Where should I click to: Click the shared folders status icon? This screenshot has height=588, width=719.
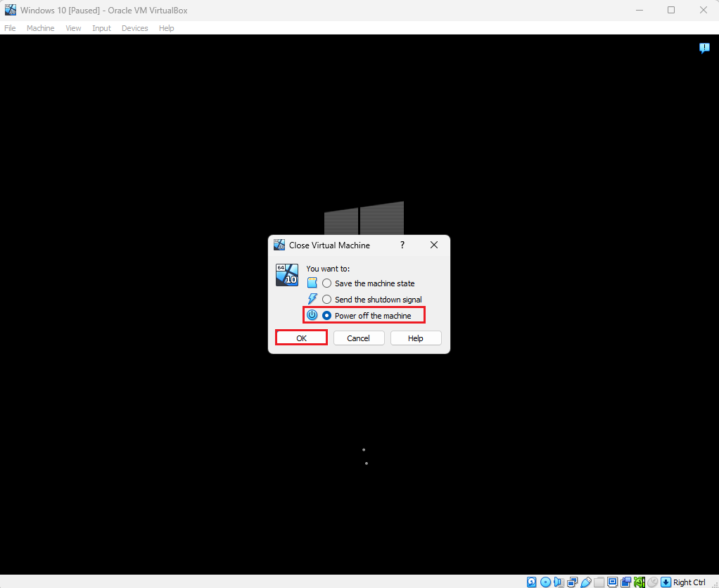pyautogui.click(x=599, y=582)
